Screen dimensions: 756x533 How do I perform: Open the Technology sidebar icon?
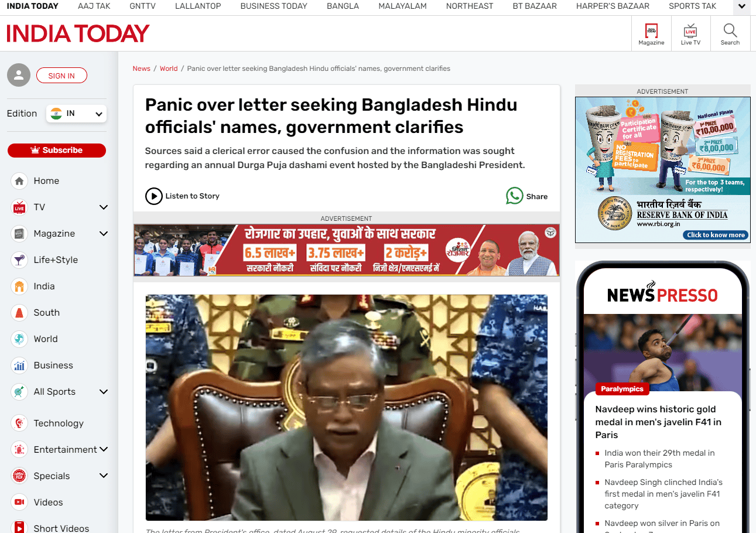(x=19, y=423)
